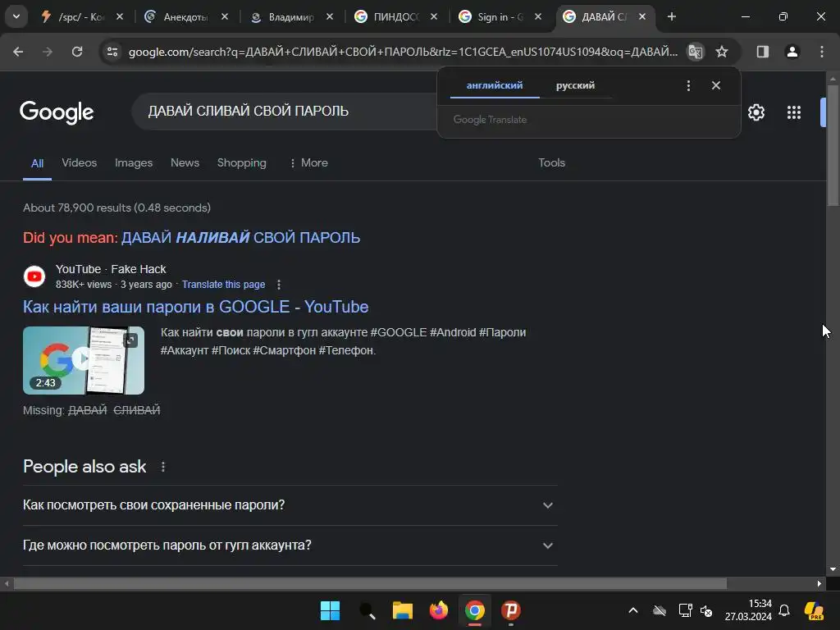
Task: Go back to previous page
Action: click(x=18, y=52)
